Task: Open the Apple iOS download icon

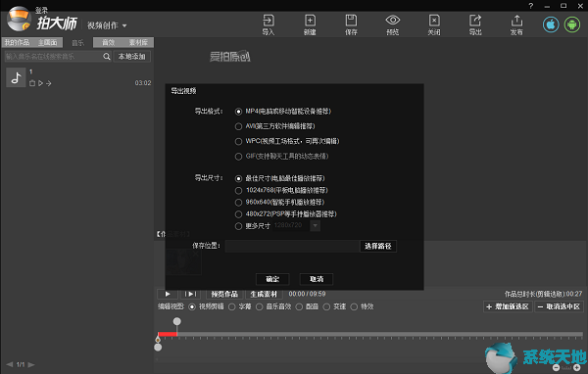Action: pos(551,24)
